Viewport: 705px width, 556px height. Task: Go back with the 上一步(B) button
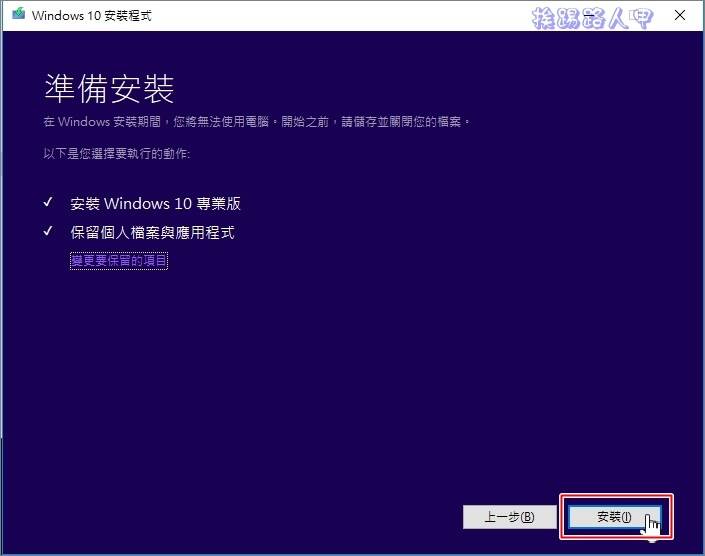(509, 517)
